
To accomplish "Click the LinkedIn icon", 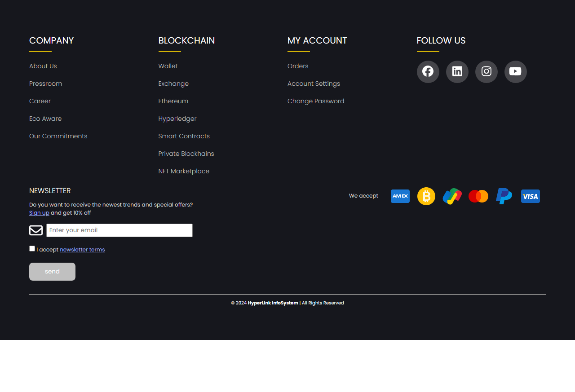I will [x=457, y=72].
